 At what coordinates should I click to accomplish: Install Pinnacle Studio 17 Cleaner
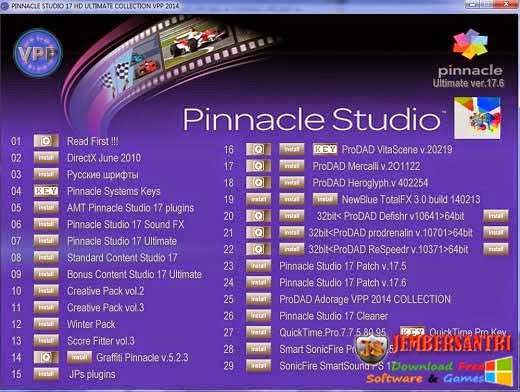click(x=258, y=316)
